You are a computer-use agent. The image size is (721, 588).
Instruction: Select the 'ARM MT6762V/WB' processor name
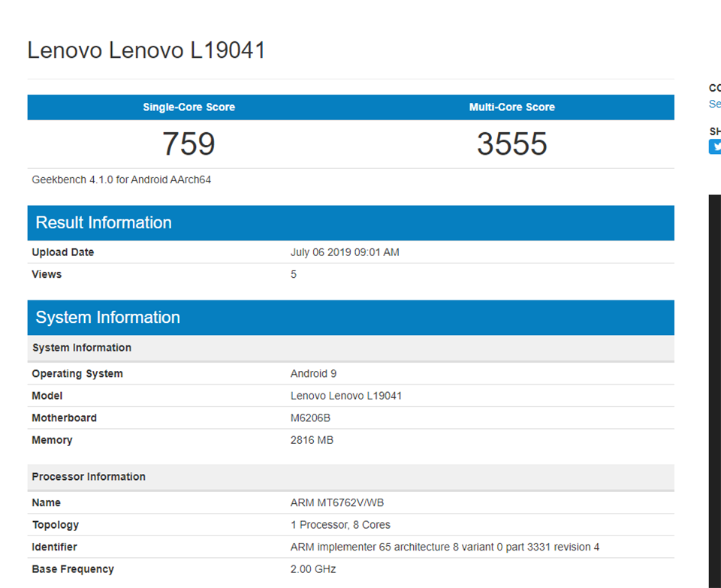coord(337,503)
